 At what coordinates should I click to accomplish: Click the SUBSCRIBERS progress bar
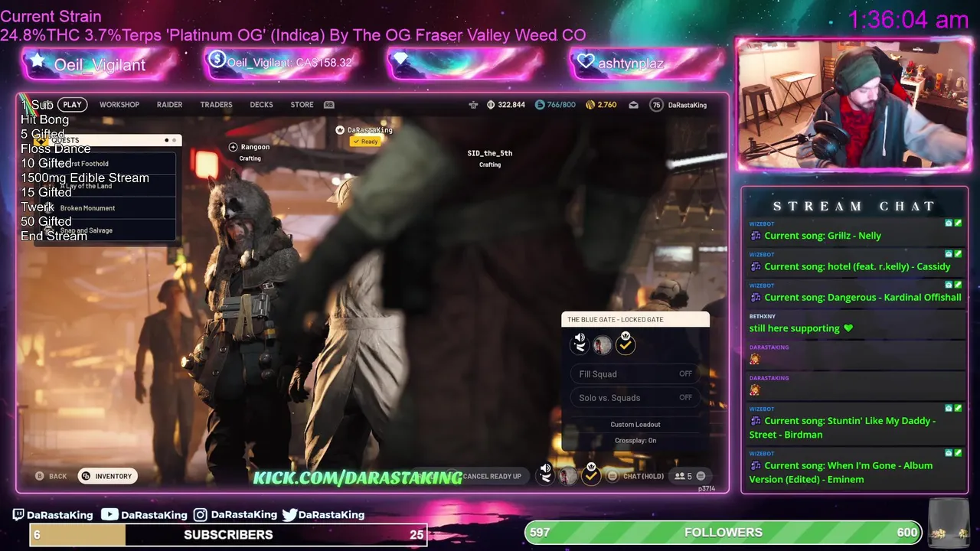[228, 535]
